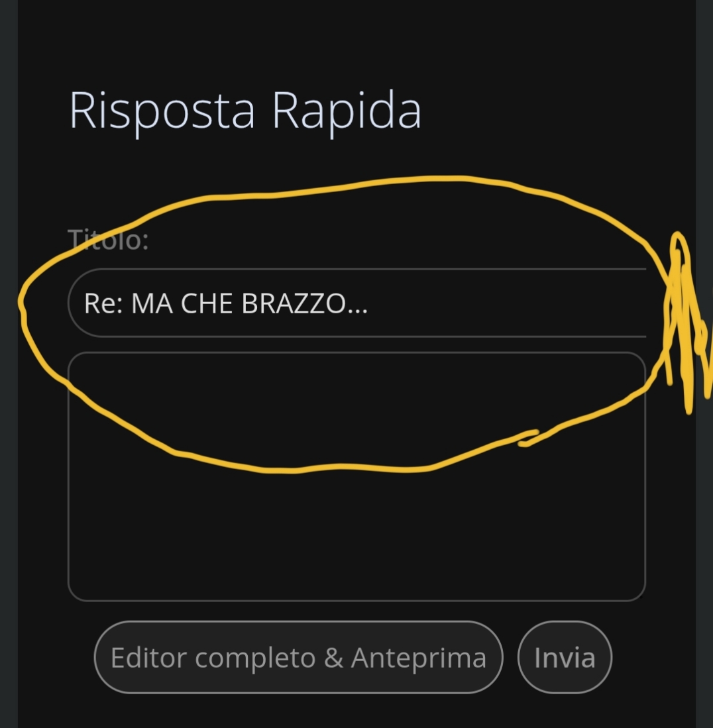
Task: Click the word Risposta in the heading
Action: point(162,111)
